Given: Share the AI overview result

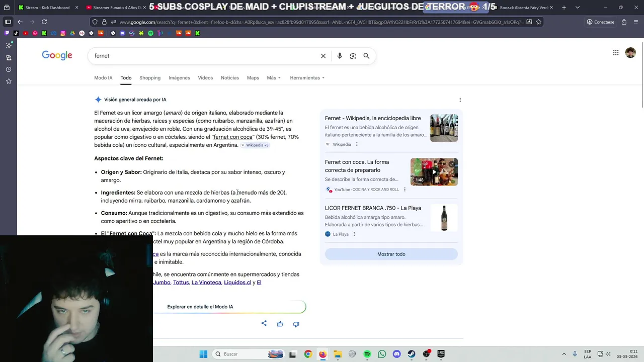Looking at the screenshot, I should (x=264, y=323).
